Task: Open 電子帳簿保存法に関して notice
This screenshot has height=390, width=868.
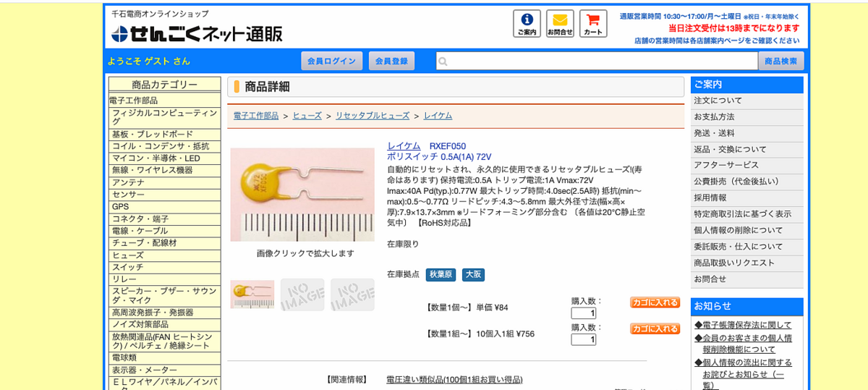Action: click(x=743, y=325)
